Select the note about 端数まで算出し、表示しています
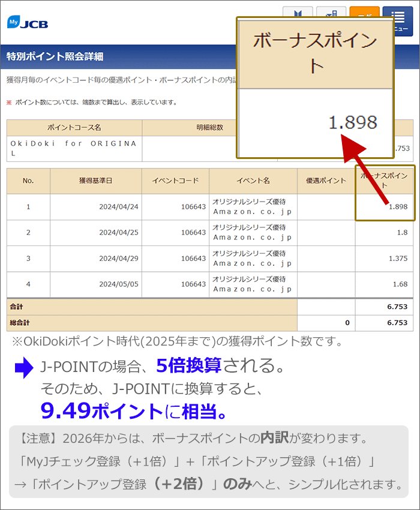Screen dimensions: 420x510 92,102
